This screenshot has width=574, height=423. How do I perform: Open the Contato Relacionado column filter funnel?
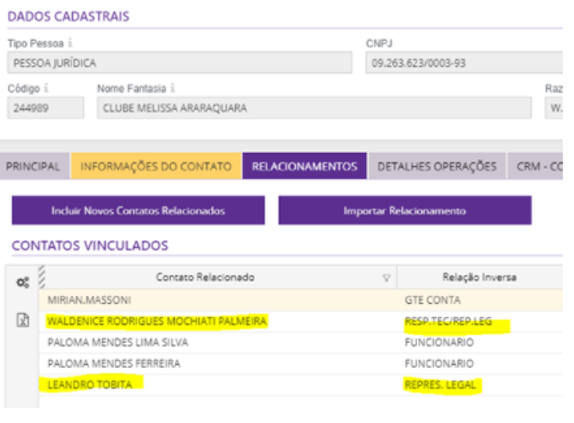click(x=386, y=278)
